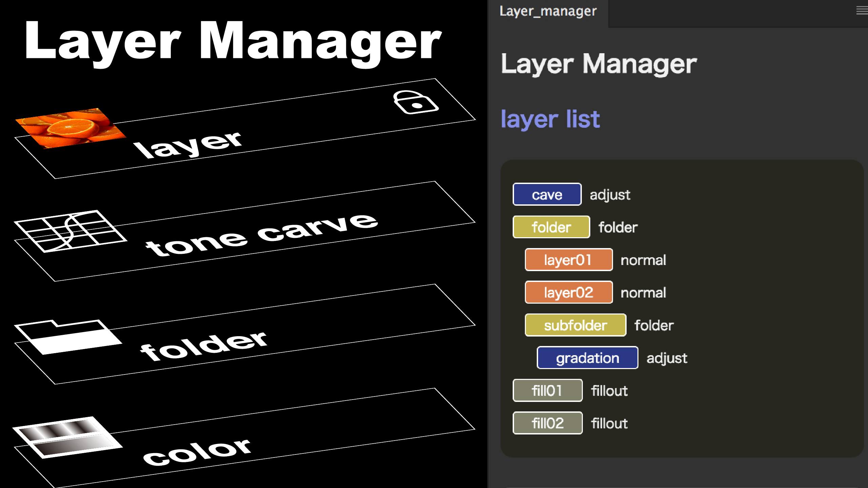The image size is (868, 488).
Task: Select the layer02 button
Action: coord(569,292)
